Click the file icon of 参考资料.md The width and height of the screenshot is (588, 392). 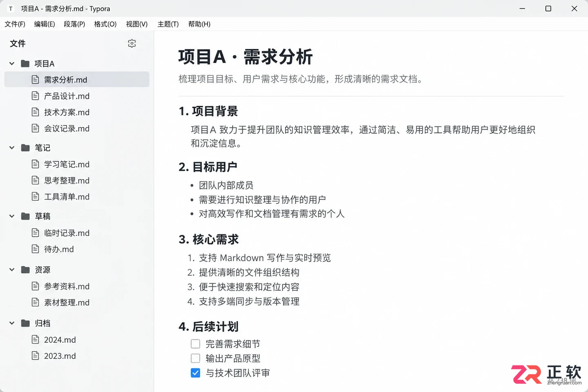(36, 286)
